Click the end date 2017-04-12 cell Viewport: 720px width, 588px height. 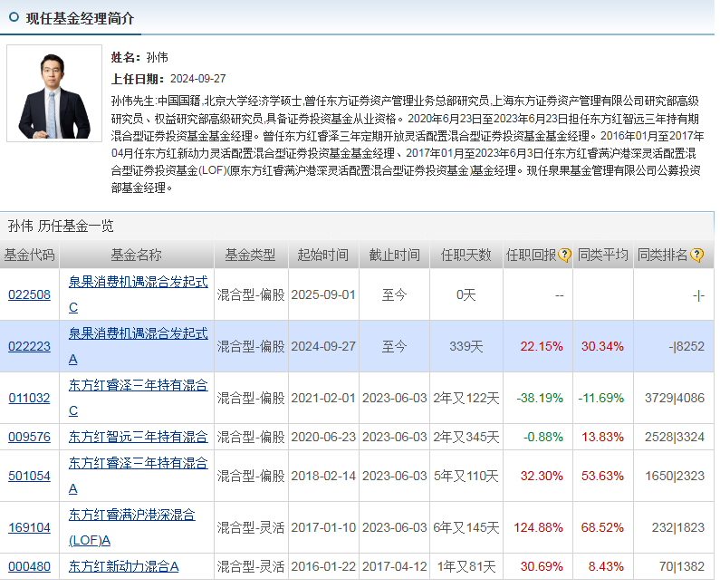[x=395, y=566]
